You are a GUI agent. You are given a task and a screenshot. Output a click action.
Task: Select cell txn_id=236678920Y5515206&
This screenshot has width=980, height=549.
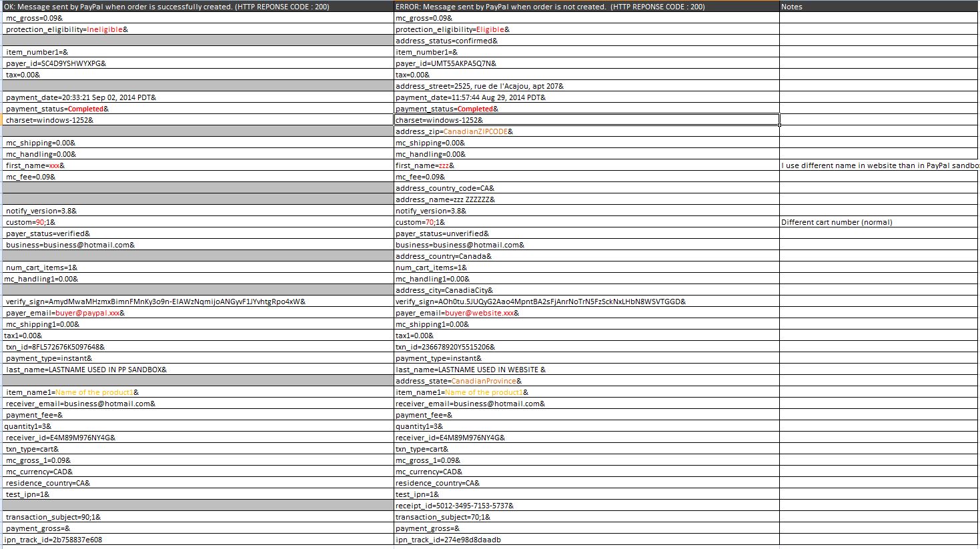tap(586, 347)
